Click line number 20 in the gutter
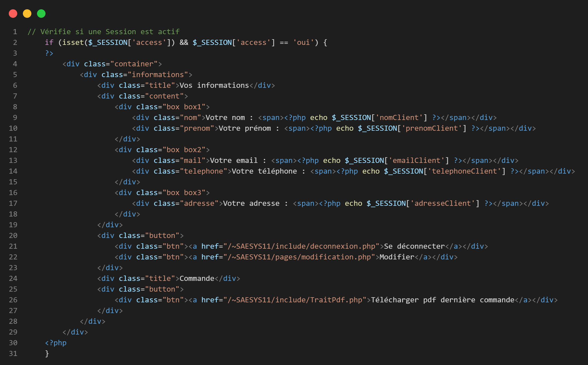The height and width of the screenshot is (365, 588). coord(13,235)
